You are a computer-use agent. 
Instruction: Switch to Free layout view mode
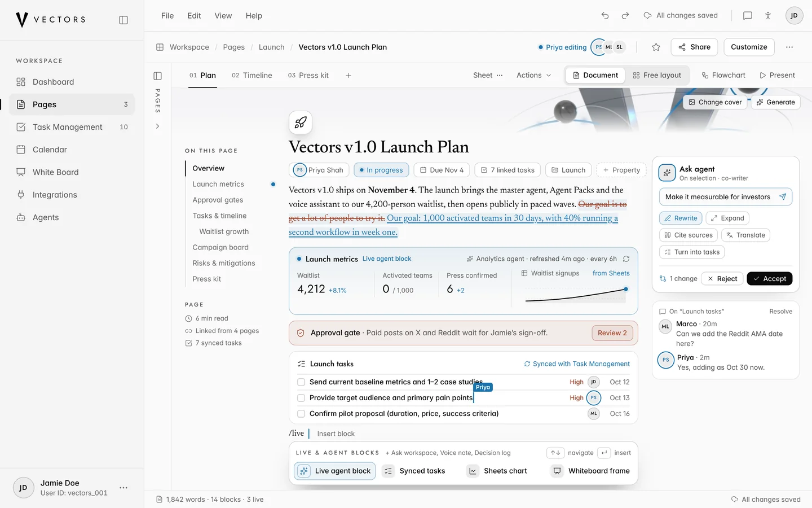click(x=657, y=76)
